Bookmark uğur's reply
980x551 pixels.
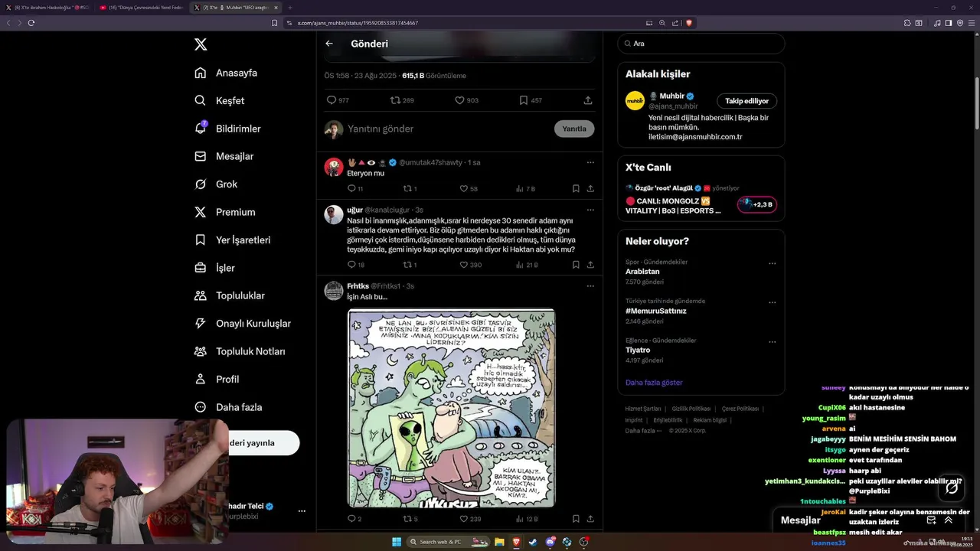coord(576,265)
